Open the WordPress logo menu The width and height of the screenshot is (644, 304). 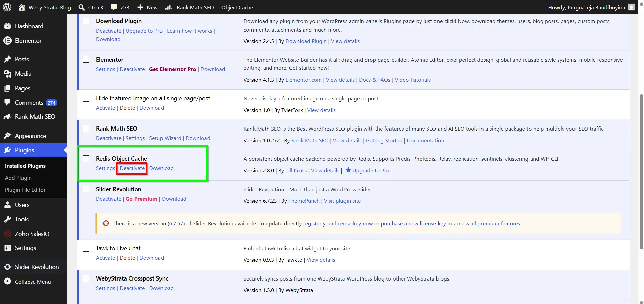pos(7,7)
